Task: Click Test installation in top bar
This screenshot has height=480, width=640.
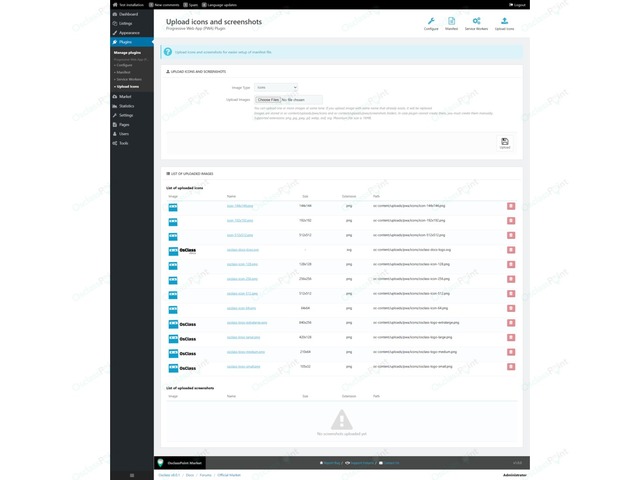Action: 128,5
